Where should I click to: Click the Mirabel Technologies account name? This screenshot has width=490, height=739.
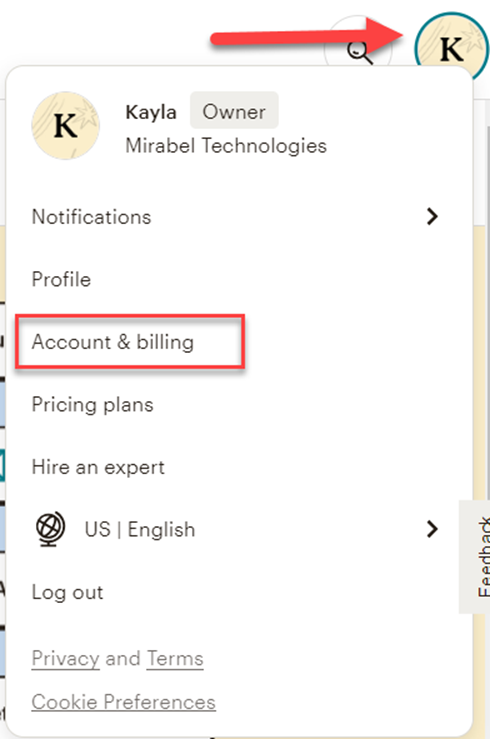pos(226,146)
